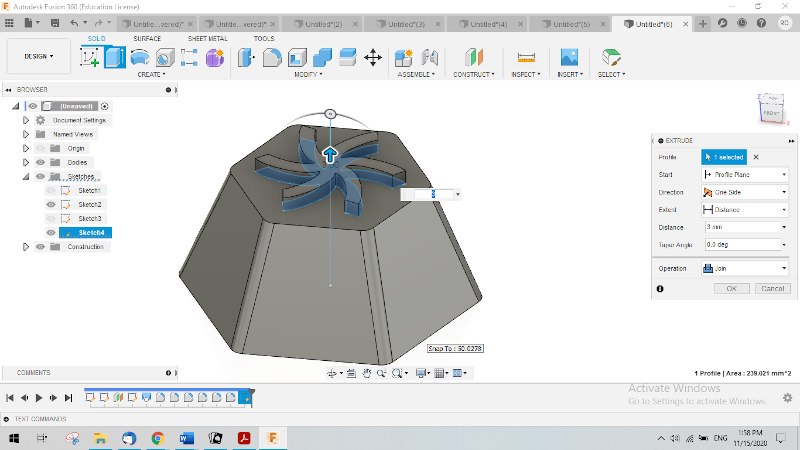This screenshot has height=450, width=800.
Task: Toggle visibility of the Construction folder
Action: pyautogui.click(x=40, y=246)
